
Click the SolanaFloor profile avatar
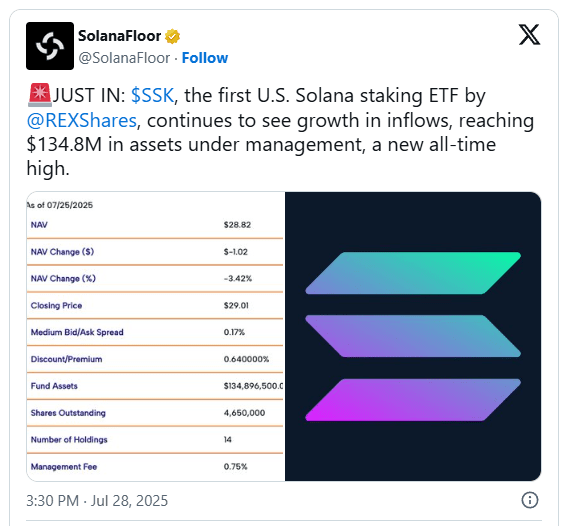[x=50, y=46]
